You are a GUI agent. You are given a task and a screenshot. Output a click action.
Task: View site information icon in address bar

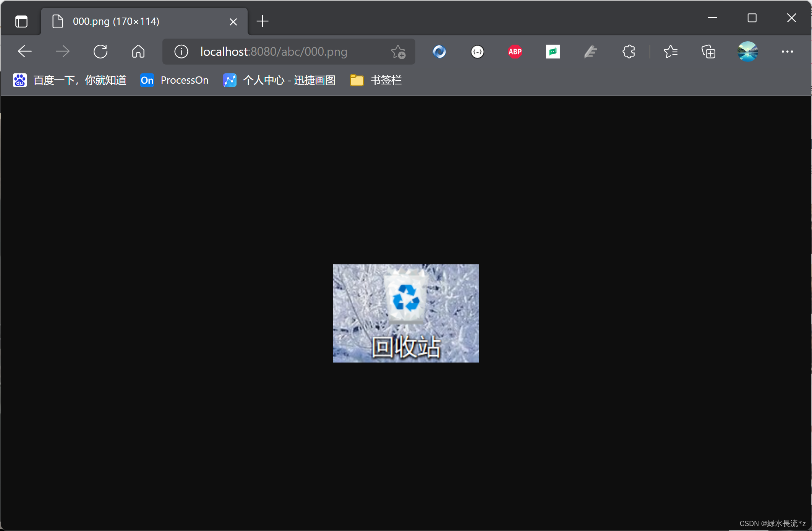[181, 52]
